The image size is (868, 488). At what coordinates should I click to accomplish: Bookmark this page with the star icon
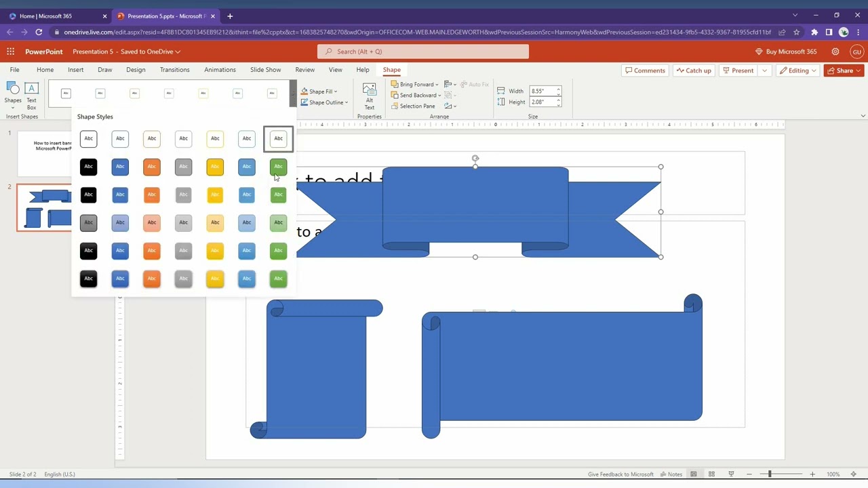(x=797, y=32)
